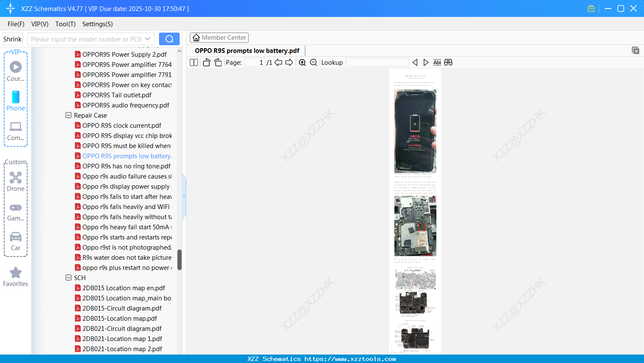Collapse the Repair Case folder
The image size is (644, 363).
click(69, 115)
